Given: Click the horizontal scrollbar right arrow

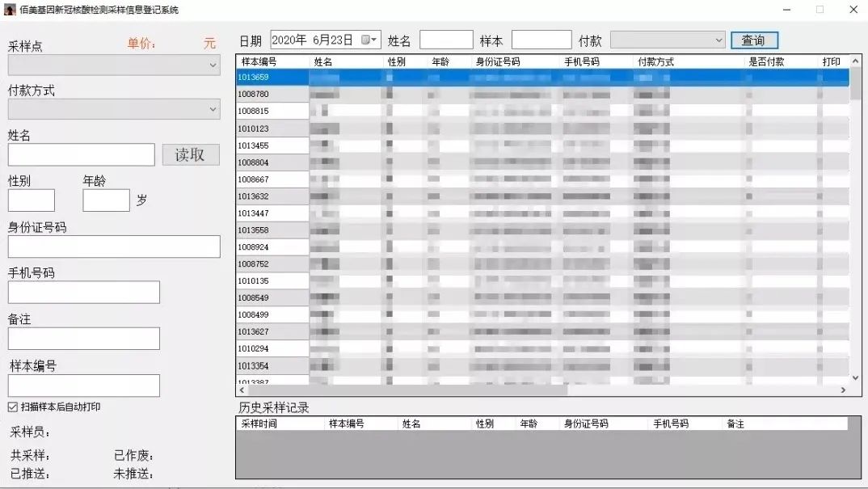Looking at the screenshot, I should click(x=843, y=390).
